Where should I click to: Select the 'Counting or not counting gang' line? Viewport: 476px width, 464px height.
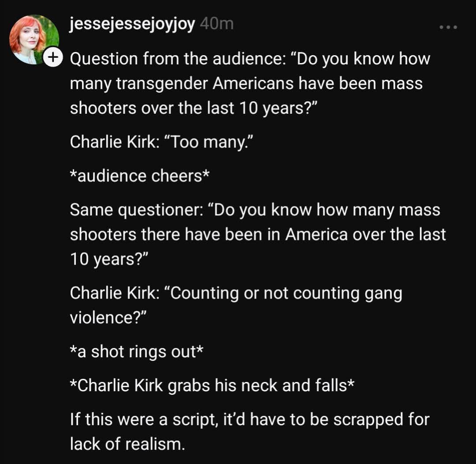[x=236, y=293]
